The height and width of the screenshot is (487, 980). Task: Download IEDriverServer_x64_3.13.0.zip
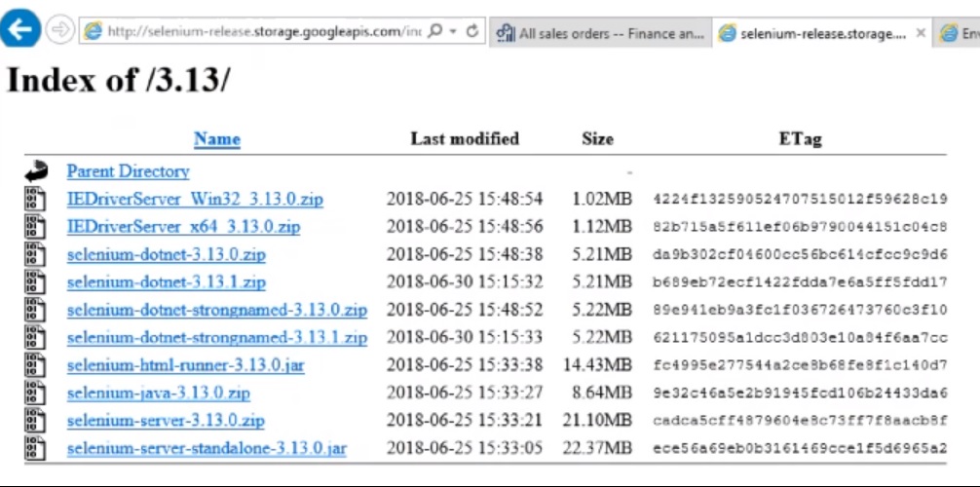pyautogui.click(x=183, y=227)
